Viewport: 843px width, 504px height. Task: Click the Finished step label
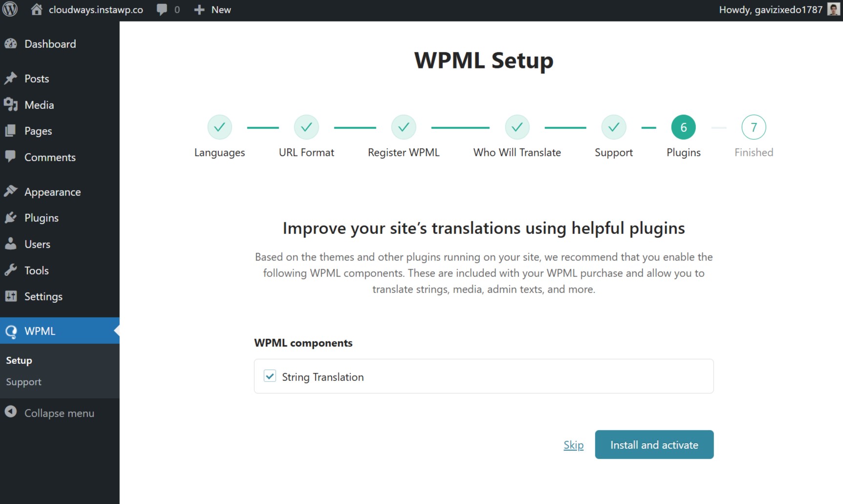[x=754, y=152]
